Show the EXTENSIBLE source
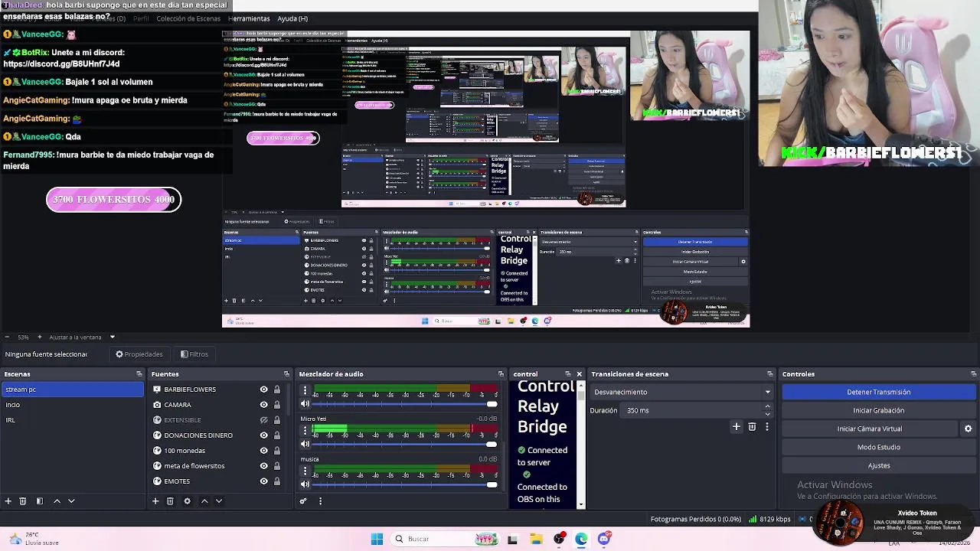Screen dimensions: 980x551 [264, 420]
